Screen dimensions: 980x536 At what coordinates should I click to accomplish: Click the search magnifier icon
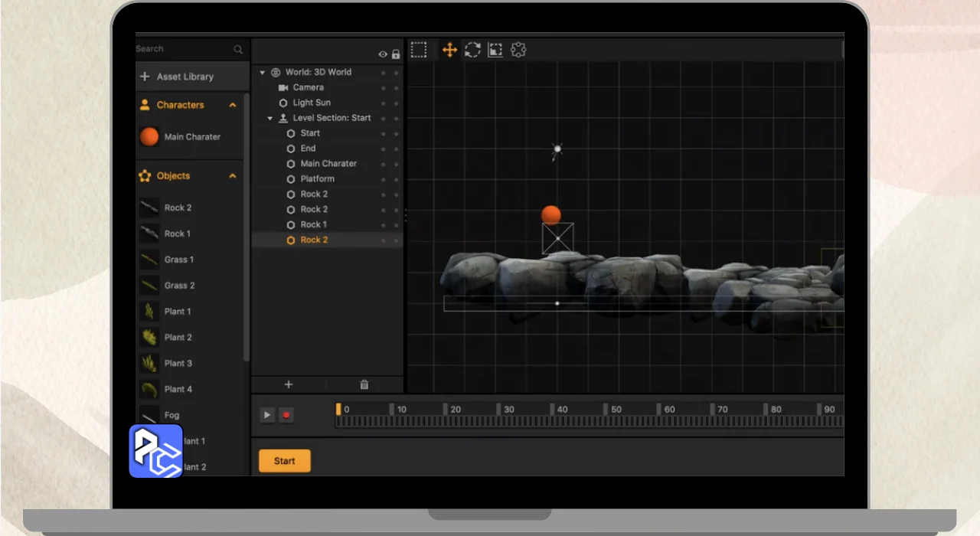click(238, 49)
